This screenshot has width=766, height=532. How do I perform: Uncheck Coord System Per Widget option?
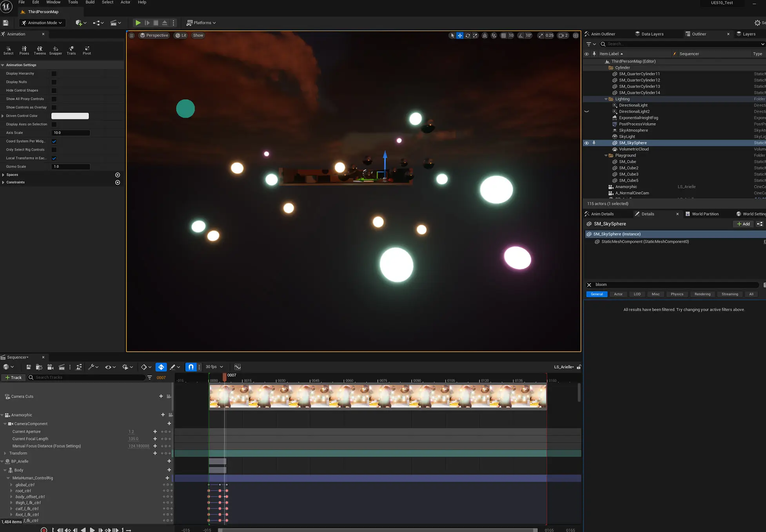click(x=54, y=141)
